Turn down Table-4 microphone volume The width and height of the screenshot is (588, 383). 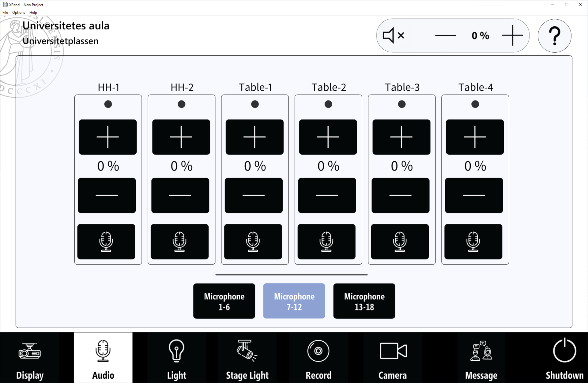pos(474,195)
